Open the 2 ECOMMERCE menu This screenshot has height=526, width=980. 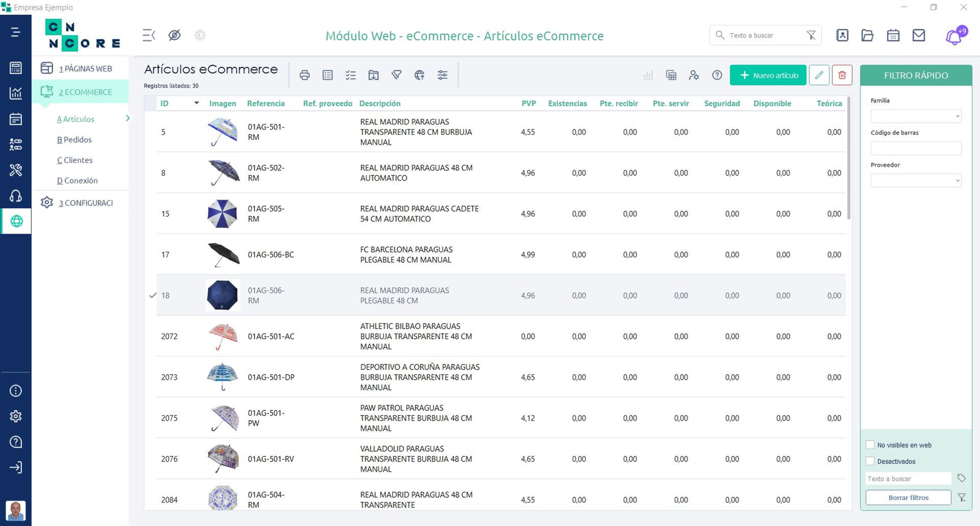click(x=80, y=92)
